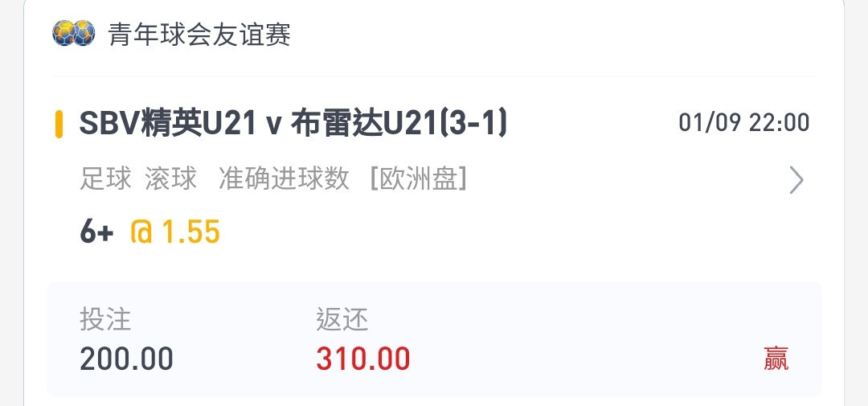The height and width of the screenshot is (406, 868).
Task: Click the 滚球 in-play label
Action: (171, 179)
